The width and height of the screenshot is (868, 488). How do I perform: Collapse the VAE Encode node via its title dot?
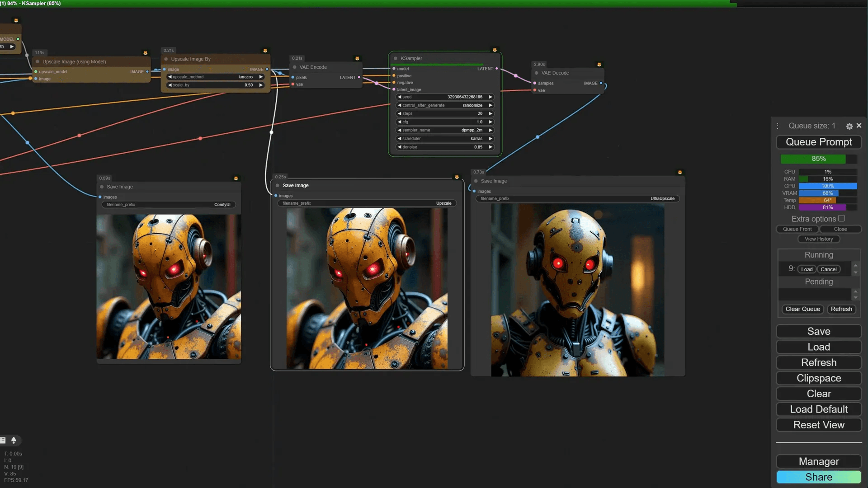pos(295,67)
